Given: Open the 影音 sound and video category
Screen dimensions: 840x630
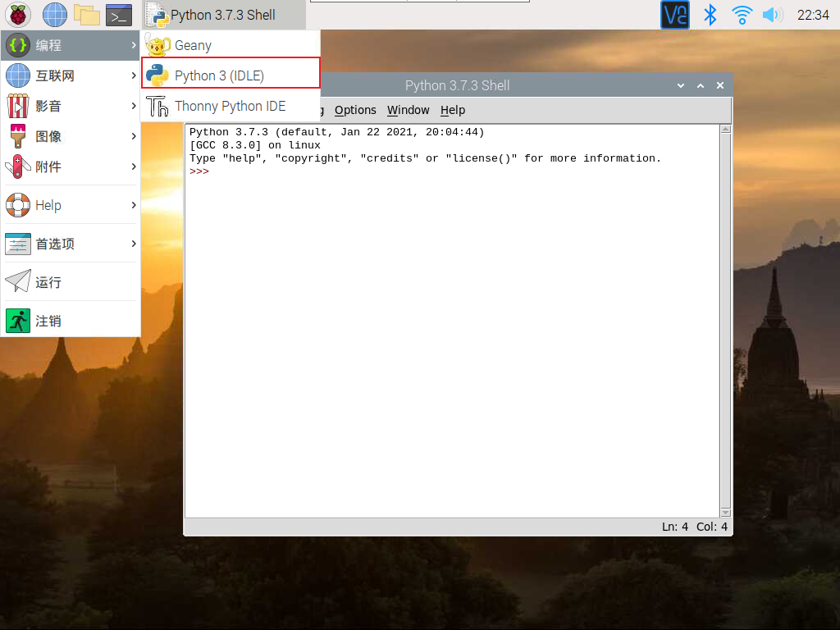Looking at the screenshot, I should pyautogui.click(x=71, y=106).
